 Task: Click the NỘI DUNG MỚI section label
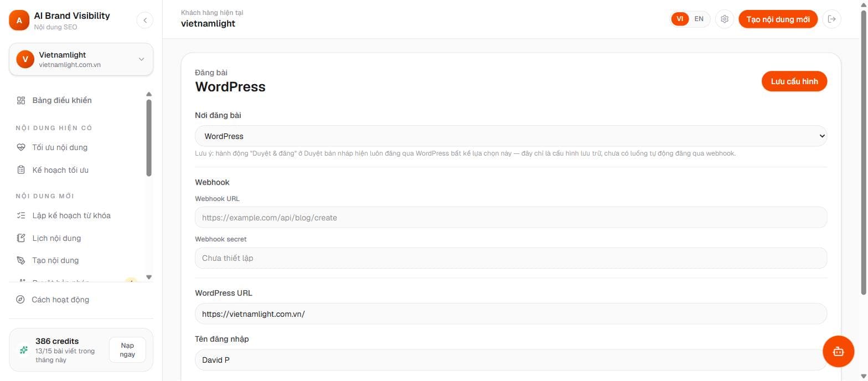(x=45, y=196)
